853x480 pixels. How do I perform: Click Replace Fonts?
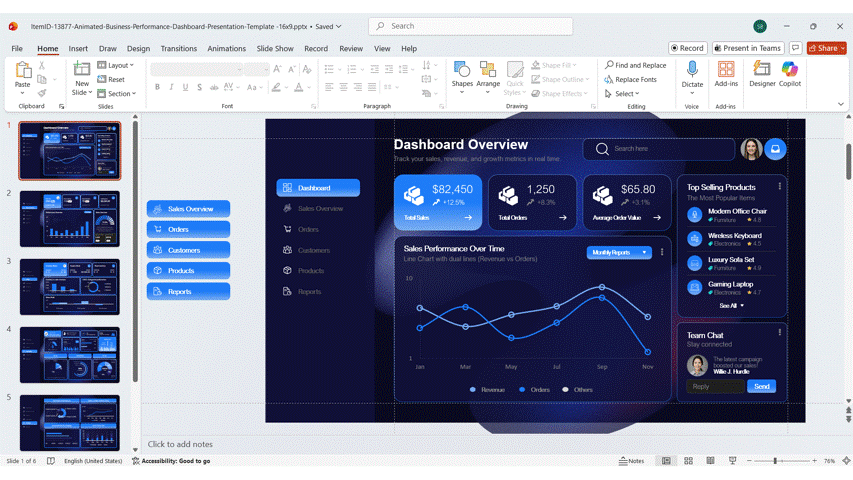(631, 79)
